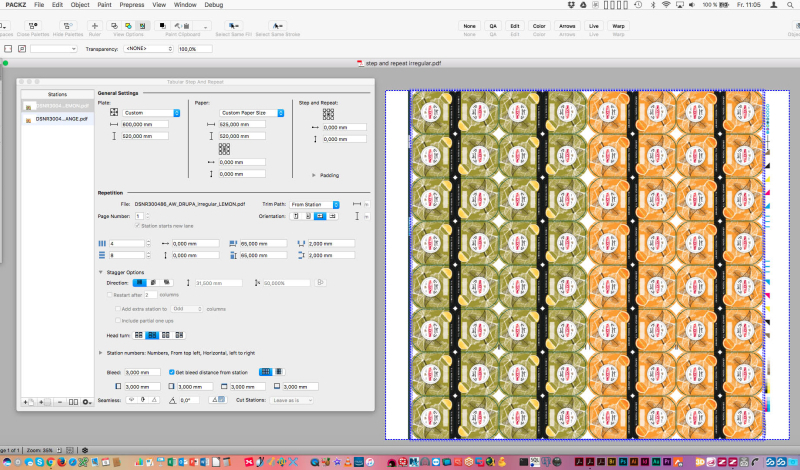This screenshot has height=470, width=800.
Task: Open the Debug menu
Action: 213,5
